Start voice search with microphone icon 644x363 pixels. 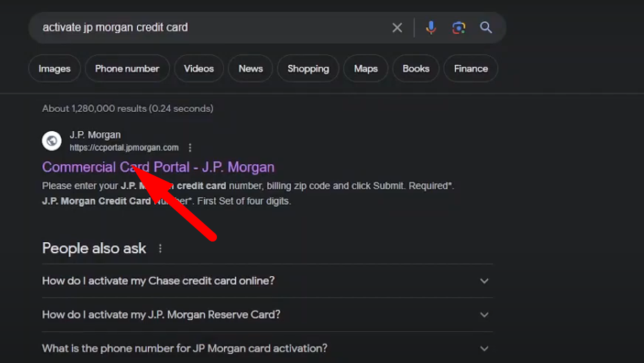coord(431,28)
